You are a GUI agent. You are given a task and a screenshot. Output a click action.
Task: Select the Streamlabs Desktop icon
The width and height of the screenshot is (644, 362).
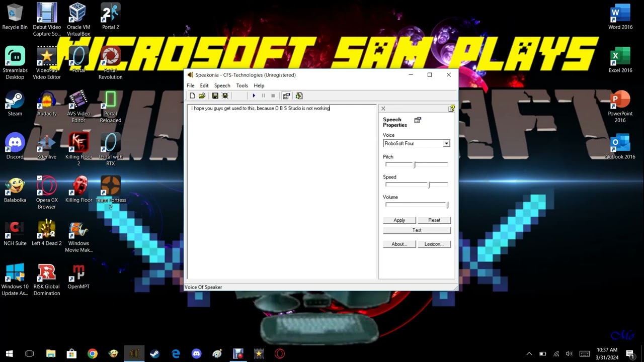15,63
